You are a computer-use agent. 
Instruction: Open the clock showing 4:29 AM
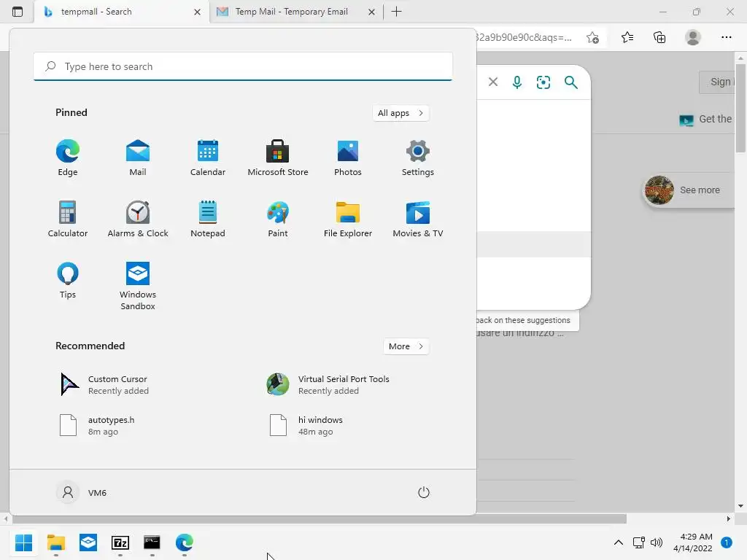tap(693, 542)
